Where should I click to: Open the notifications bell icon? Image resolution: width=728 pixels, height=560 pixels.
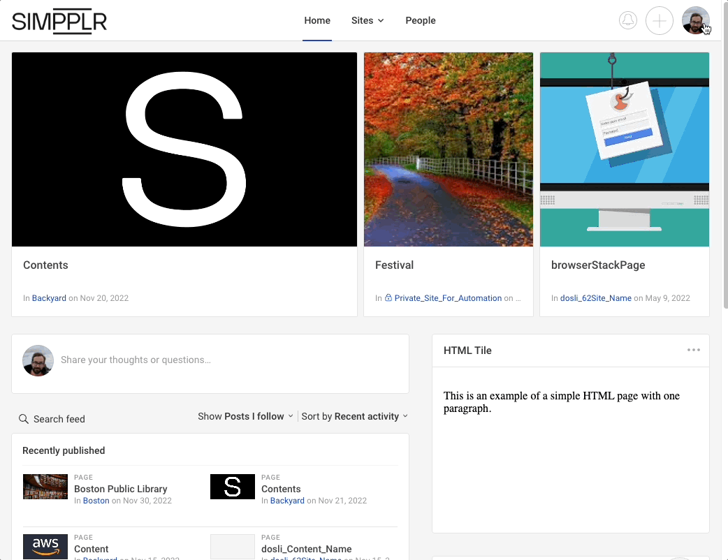[x=627, y=20]
